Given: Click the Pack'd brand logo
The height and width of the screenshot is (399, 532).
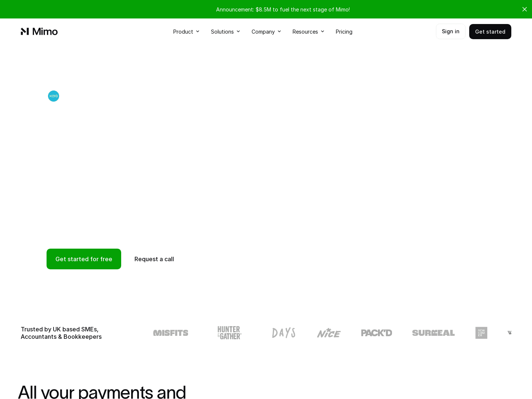Looking at the screenshot, I should [x=376, y=332].
